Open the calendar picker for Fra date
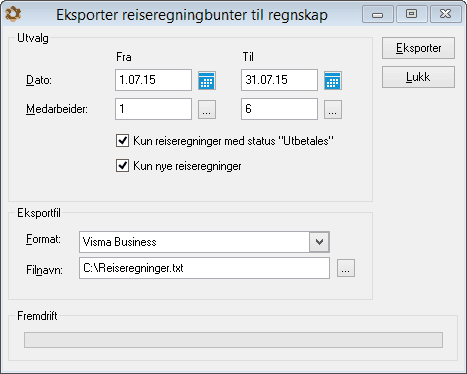467x374 pixels. pos(207,80)
